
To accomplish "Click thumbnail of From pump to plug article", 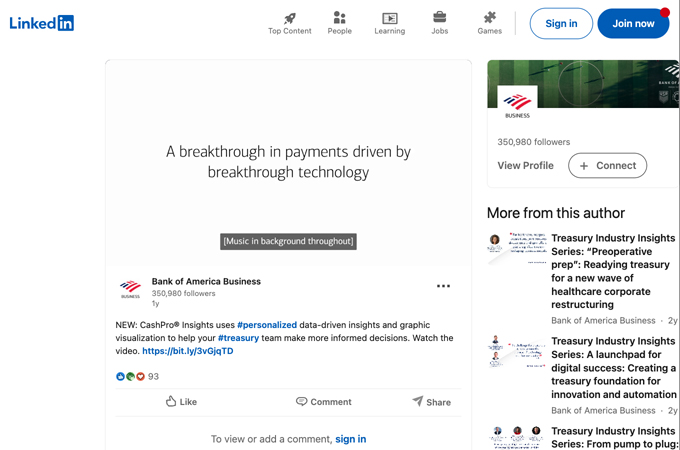I will tap(517, 437).
